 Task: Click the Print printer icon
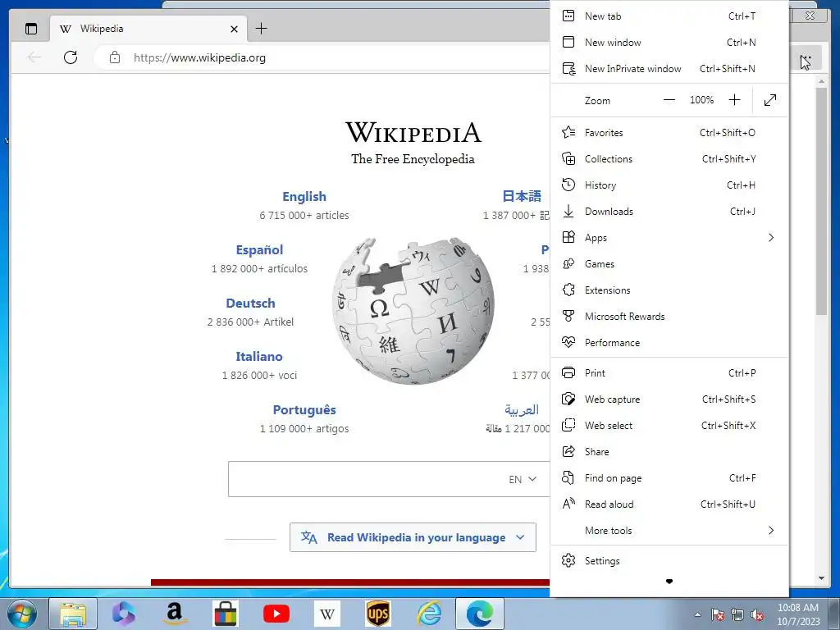568,372
